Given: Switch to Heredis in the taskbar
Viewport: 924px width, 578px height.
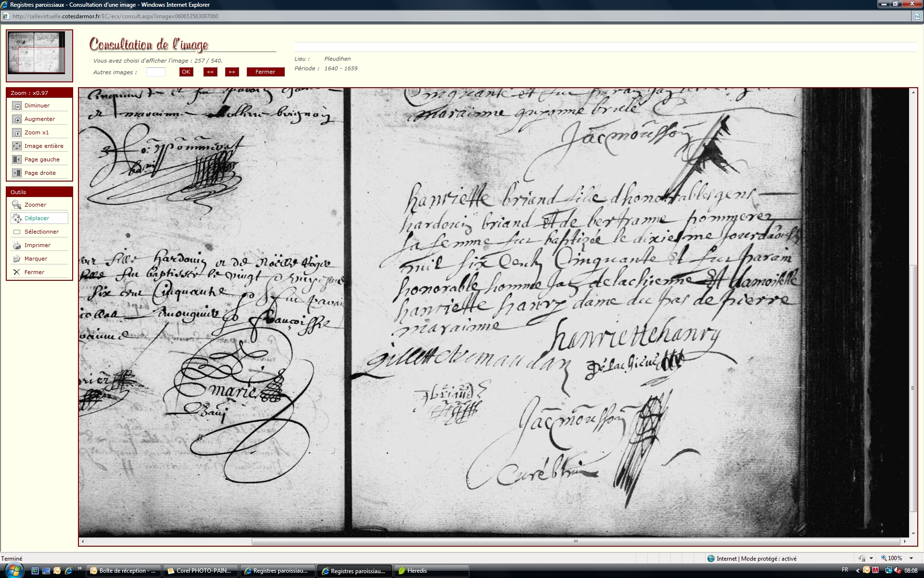Looking at the screenshot, I should click(x=417, y=571).
